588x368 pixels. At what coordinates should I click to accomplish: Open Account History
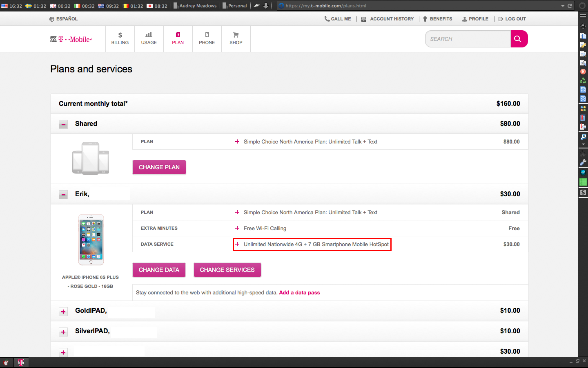click(388, 19)
